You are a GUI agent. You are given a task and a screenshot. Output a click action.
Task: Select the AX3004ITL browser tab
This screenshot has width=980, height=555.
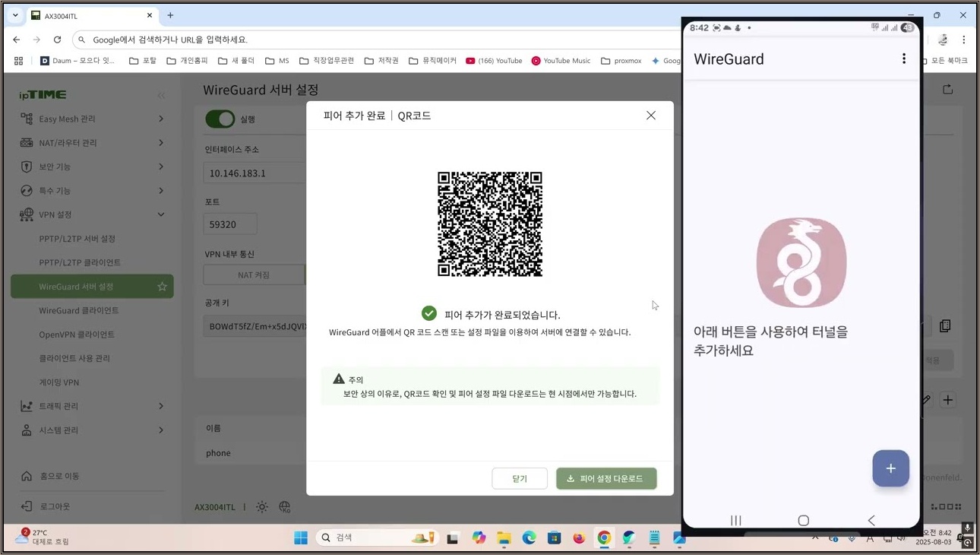(x=91, y=15)
